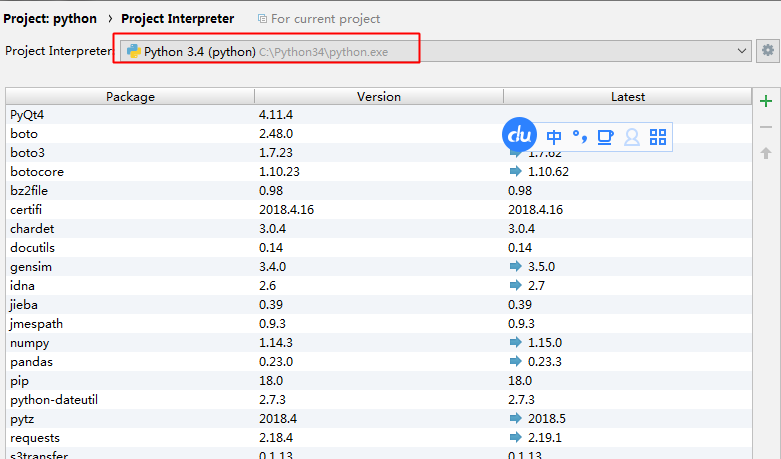The width and height of the screenshot is (781, 459).
Task: Click version 1.7.23 of boto3
Action: (275, 152)
